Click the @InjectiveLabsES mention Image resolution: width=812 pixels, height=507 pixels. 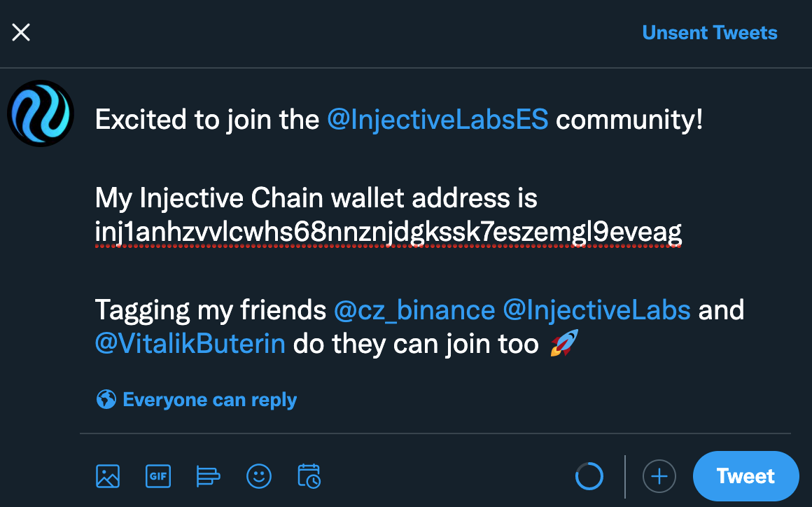point(437,120)
